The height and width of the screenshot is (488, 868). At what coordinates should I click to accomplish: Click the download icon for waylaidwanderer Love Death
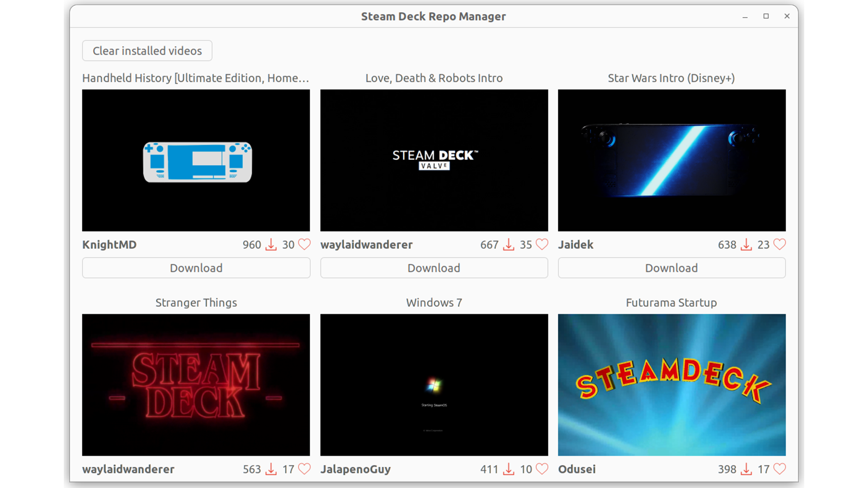point(509,244)
